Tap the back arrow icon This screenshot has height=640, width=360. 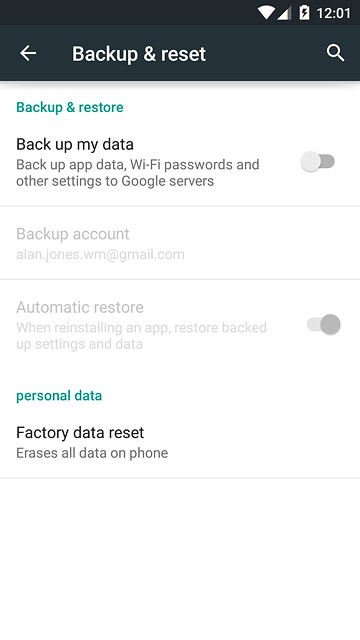28,53
